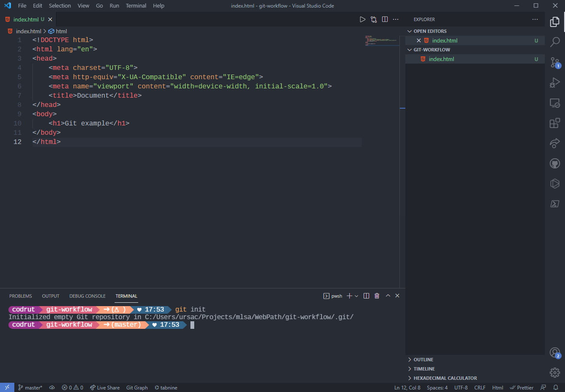Open the PowerShell view in activity bar
The width and height of the screenshot is (565, 392).
point(555,204)
